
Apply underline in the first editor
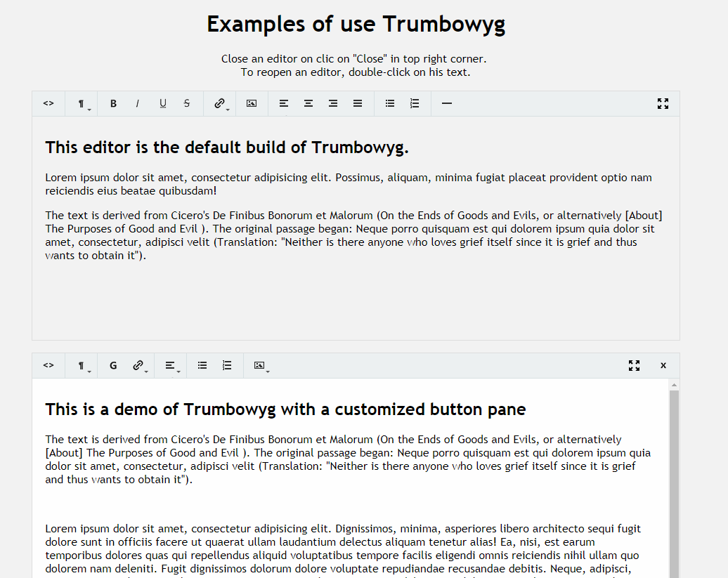coord(162,103)
